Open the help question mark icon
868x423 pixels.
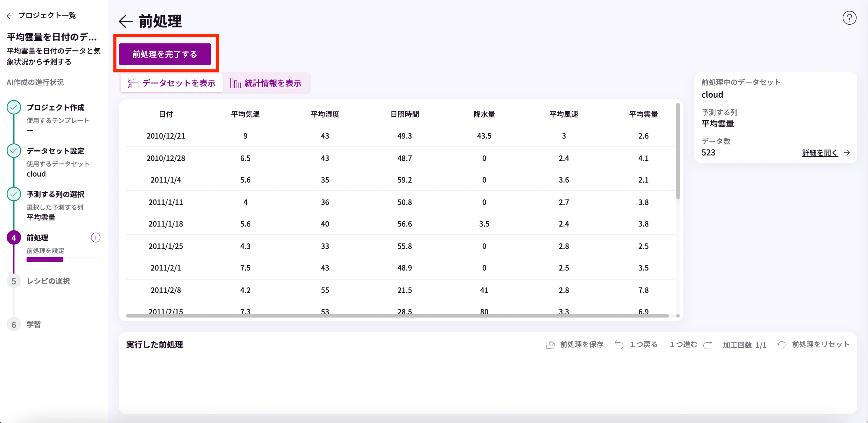(x=849, y=18)
